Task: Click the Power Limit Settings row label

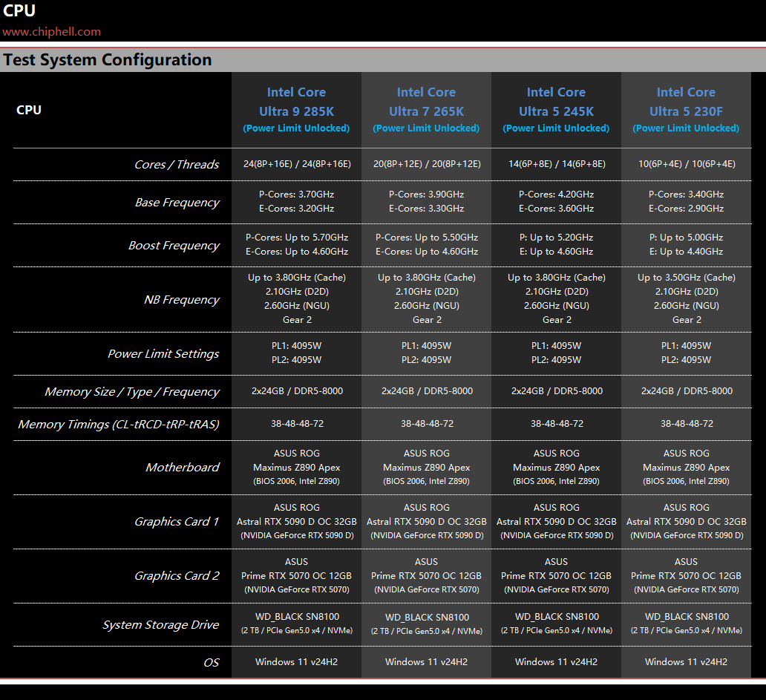Action: tap(163, 353)
